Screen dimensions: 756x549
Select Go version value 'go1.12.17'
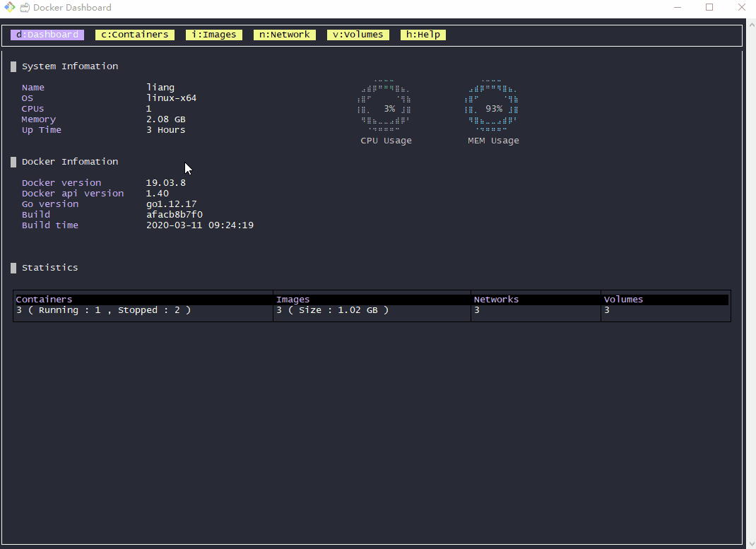(172, 204)
